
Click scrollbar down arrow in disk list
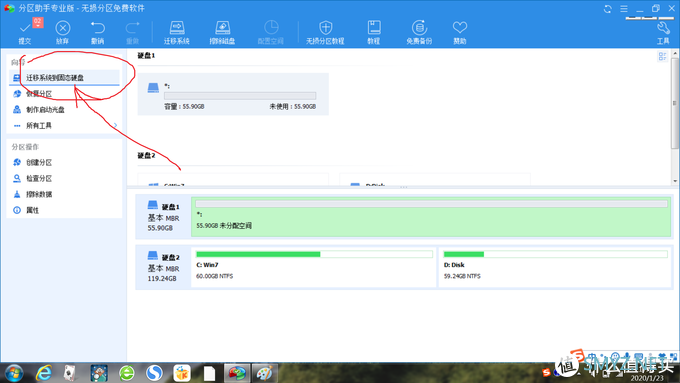point(675,181)
